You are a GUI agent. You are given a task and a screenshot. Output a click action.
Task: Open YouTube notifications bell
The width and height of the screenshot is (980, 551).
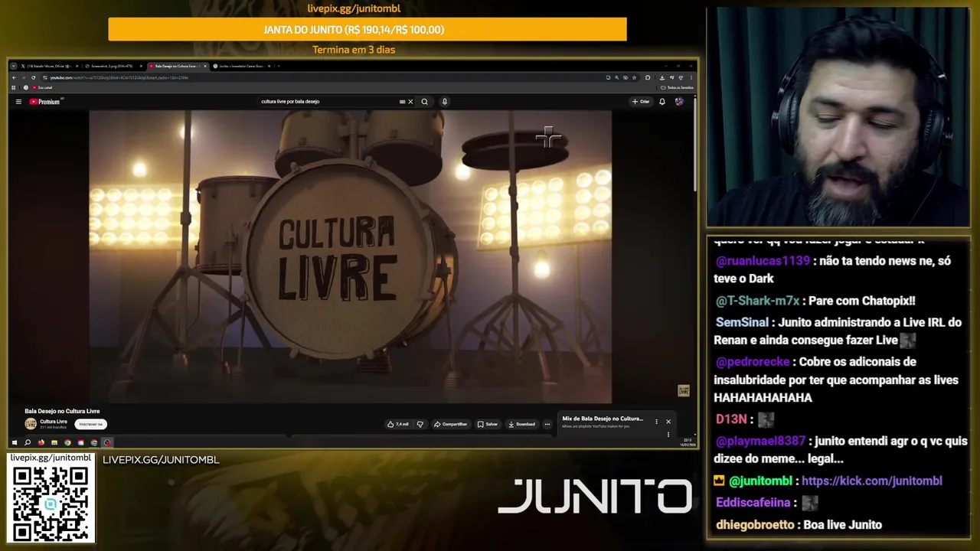(x=662, y=101)
